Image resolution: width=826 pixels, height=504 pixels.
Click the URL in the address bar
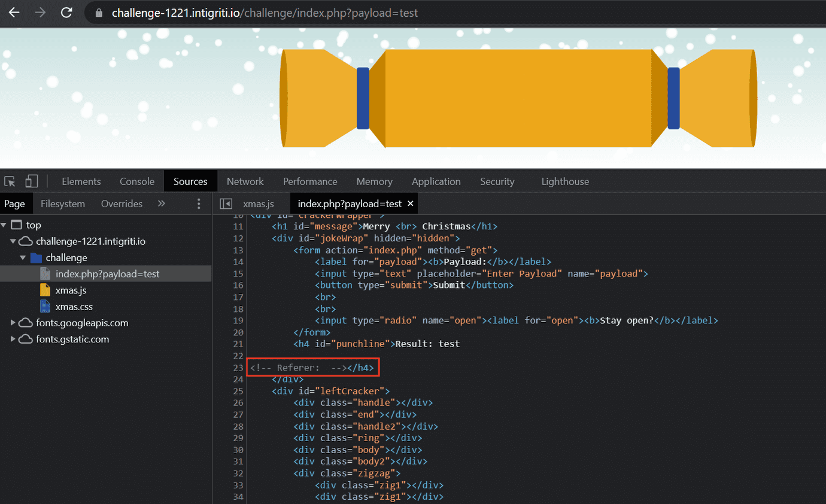click(x=265, y=13)
